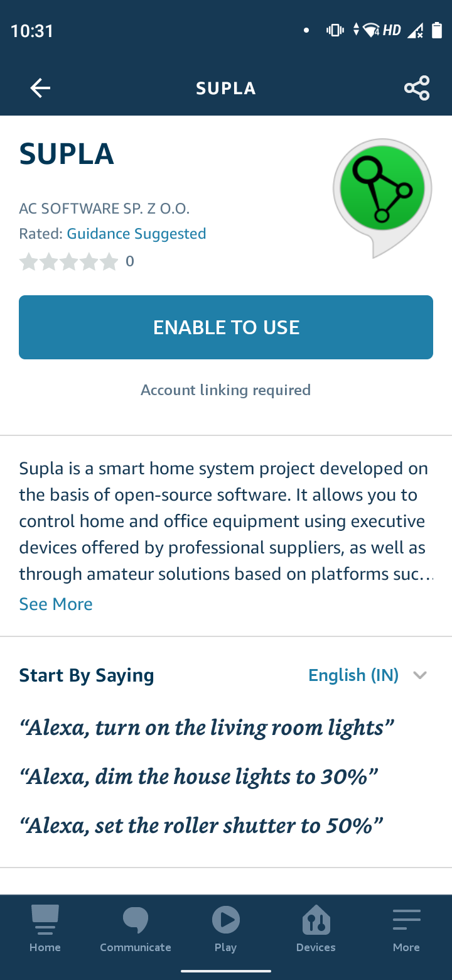The image size is (452, 980).
Task: Tap the living room lights sample phrase
Action: click(x=207, y=727)
